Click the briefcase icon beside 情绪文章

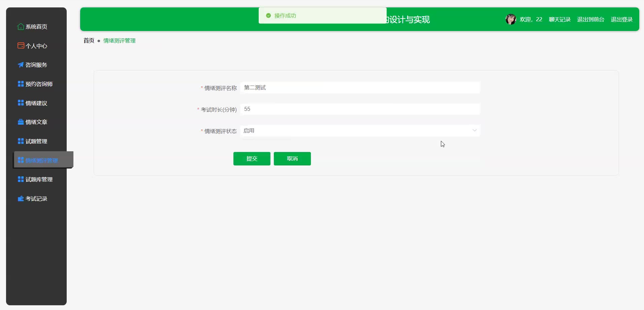coord(21,122)
